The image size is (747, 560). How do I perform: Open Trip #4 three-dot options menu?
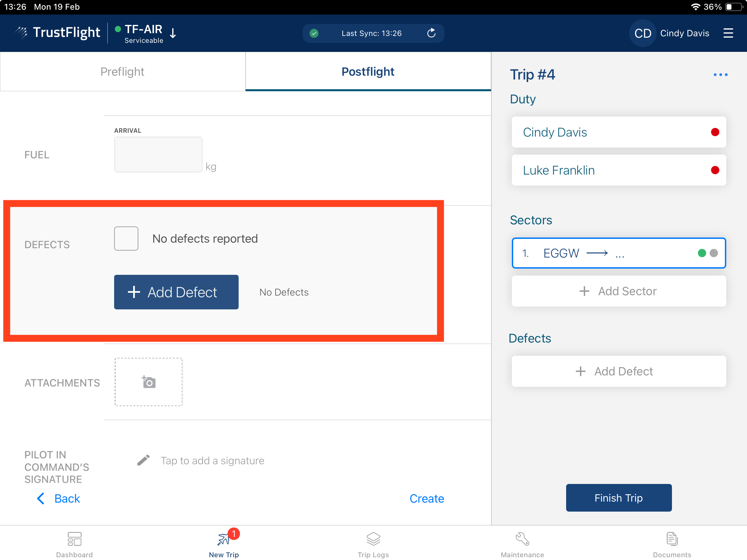pyautogui.click(x=720, y=75)
